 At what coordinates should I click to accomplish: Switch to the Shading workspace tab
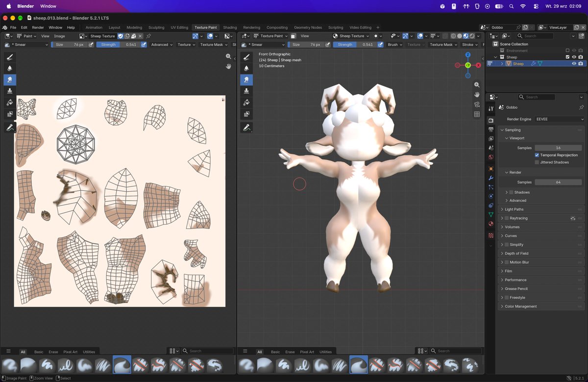click(230, 27)
